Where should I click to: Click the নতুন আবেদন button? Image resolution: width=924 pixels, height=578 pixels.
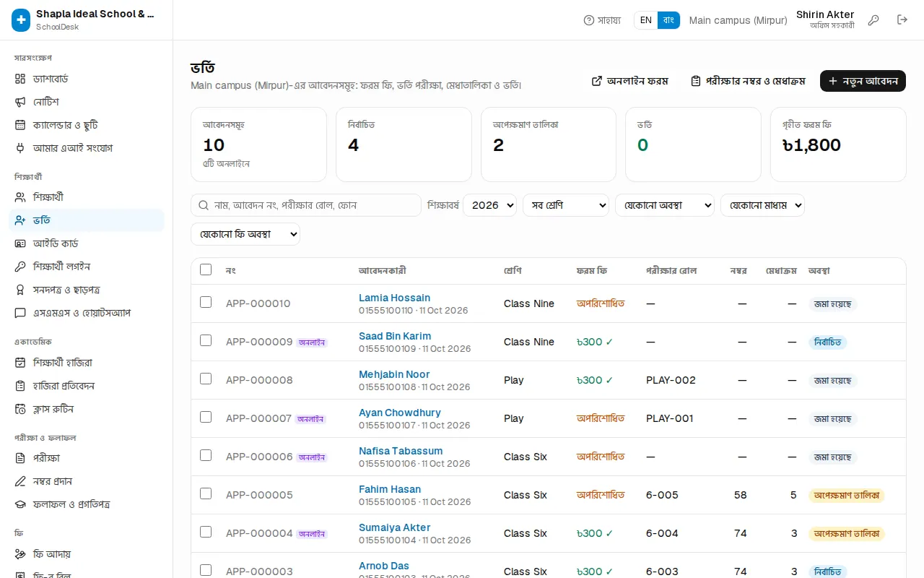point(863,81)
